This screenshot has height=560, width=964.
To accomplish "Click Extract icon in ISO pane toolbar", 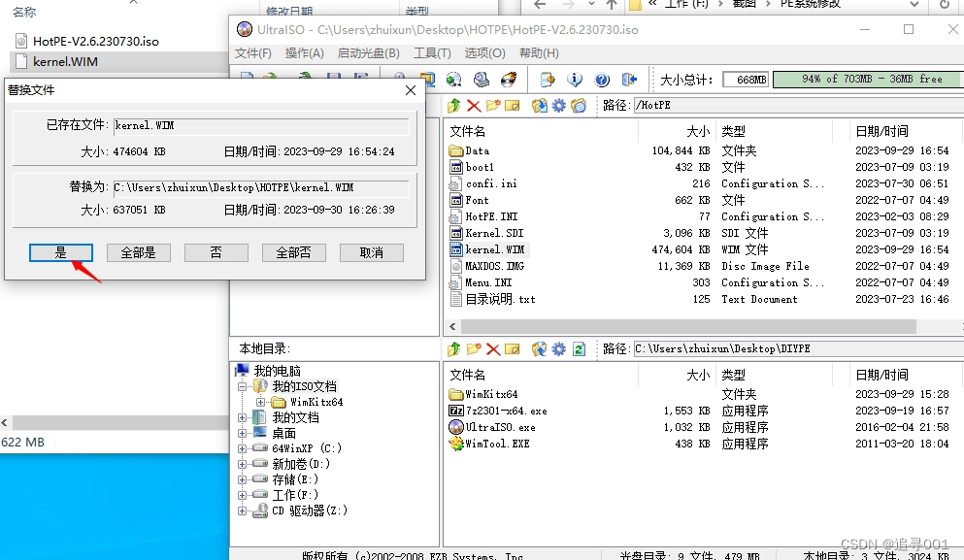I will click(x=539, y=106).
